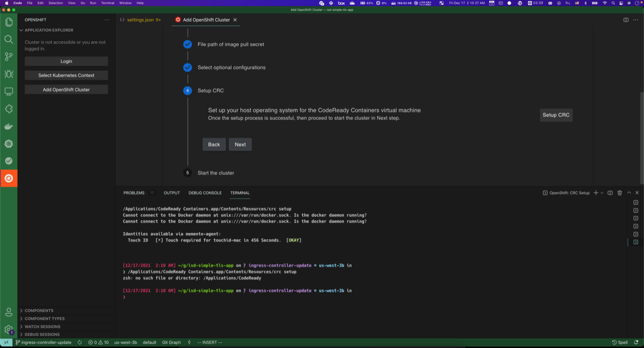The width and height of the screenshot is (644, 348).
Task: Switch to the Output tab
Action: click(x=172, y=193)
